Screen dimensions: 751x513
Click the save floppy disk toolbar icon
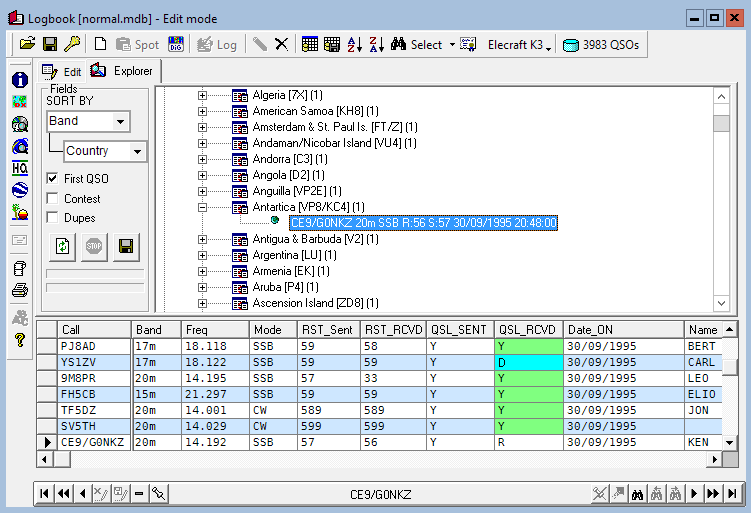pos(50,45)
